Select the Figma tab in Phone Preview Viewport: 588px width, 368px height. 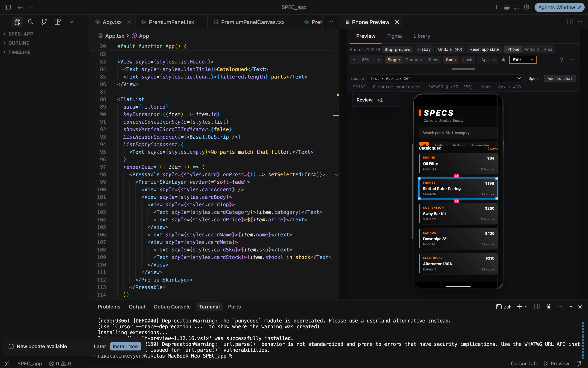(x=394, y=36)
